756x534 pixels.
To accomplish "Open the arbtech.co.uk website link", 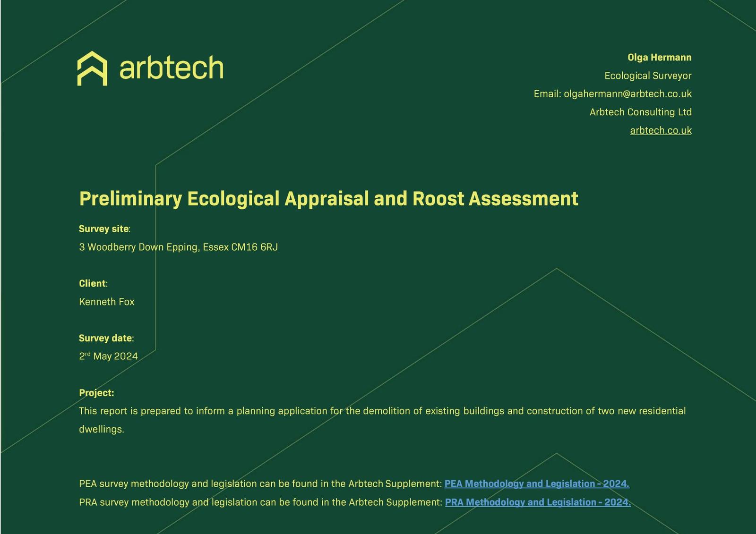I will click(x=660, y=130).
